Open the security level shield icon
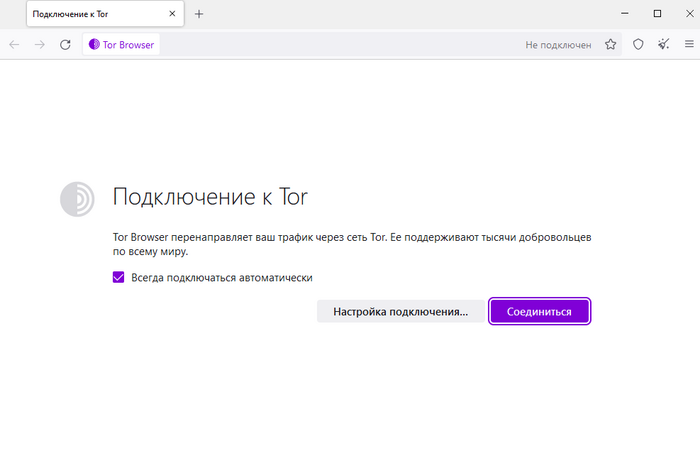 click(x=638, y=45)
